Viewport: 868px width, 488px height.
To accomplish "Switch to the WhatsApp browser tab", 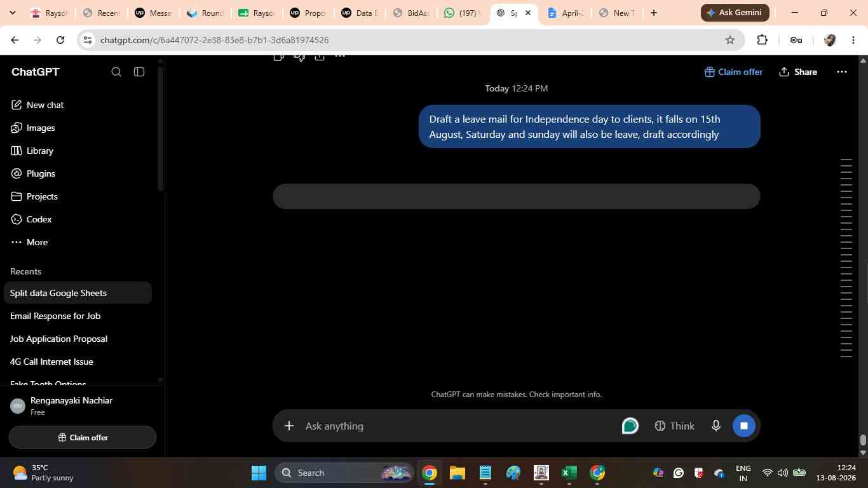I will pyautogui.click(x=462, y=13).
